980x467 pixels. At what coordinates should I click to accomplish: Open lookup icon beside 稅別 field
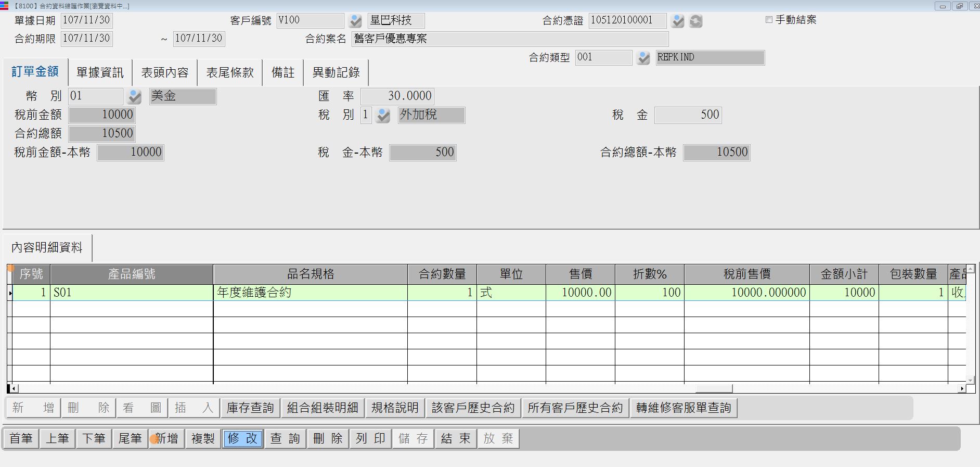383,115
